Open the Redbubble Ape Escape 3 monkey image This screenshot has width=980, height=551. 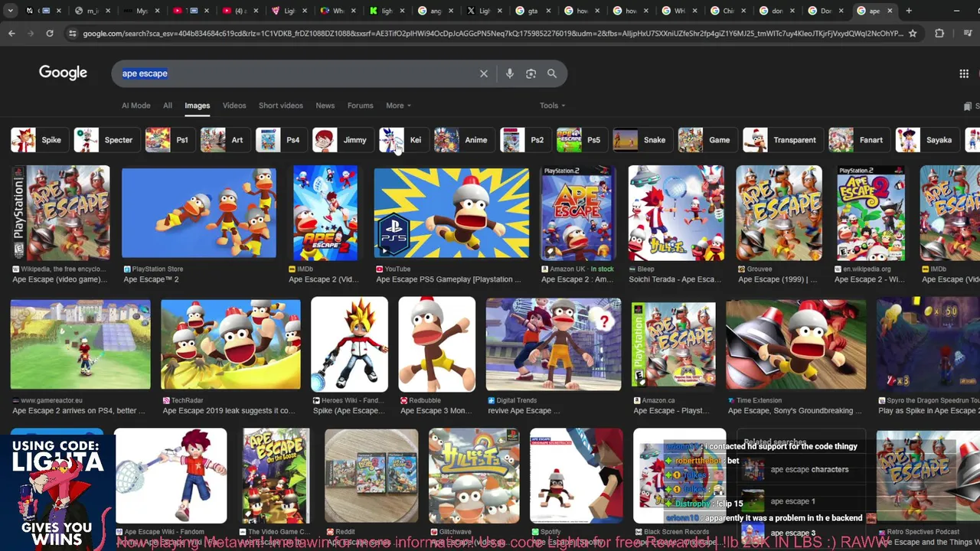point(436,344)
